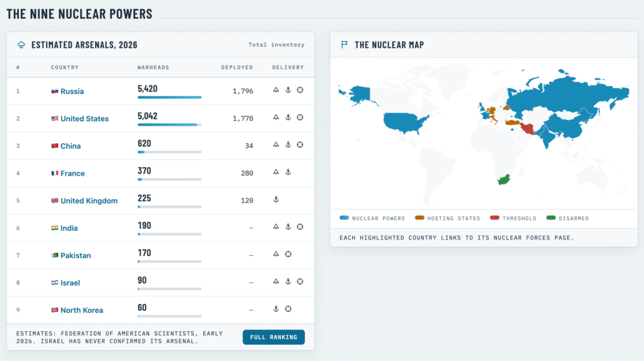
Task: Click the 5,420 warheads figure
Action: [147, 89]
